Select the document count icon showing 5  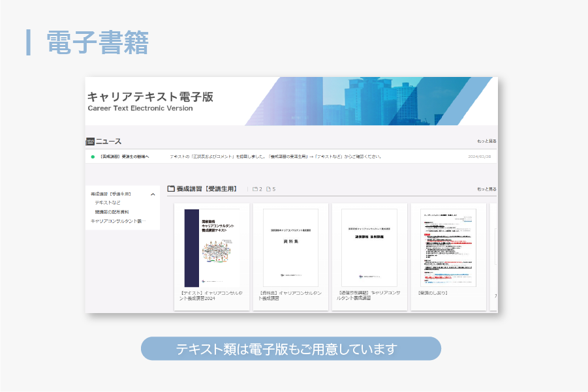click(270, 188)
